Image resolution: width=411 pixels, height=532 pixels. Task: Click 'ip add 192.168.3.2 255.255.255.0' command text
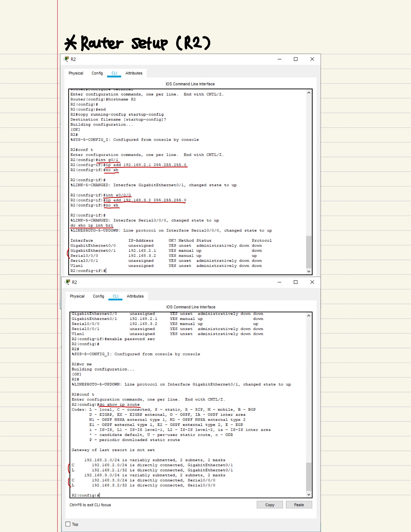tap(146, 200)
